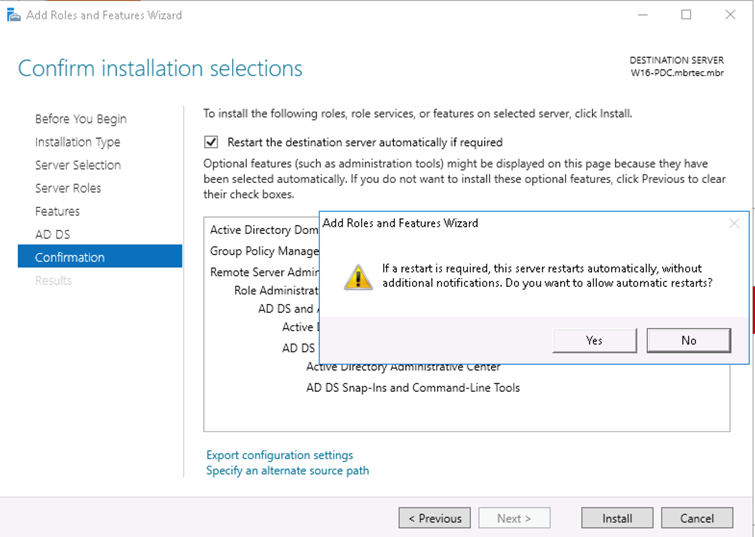Toggle Restart the destination server automatically checkbox
The image size is (755, 537).
pyautogui.click(x=211, y=142)
